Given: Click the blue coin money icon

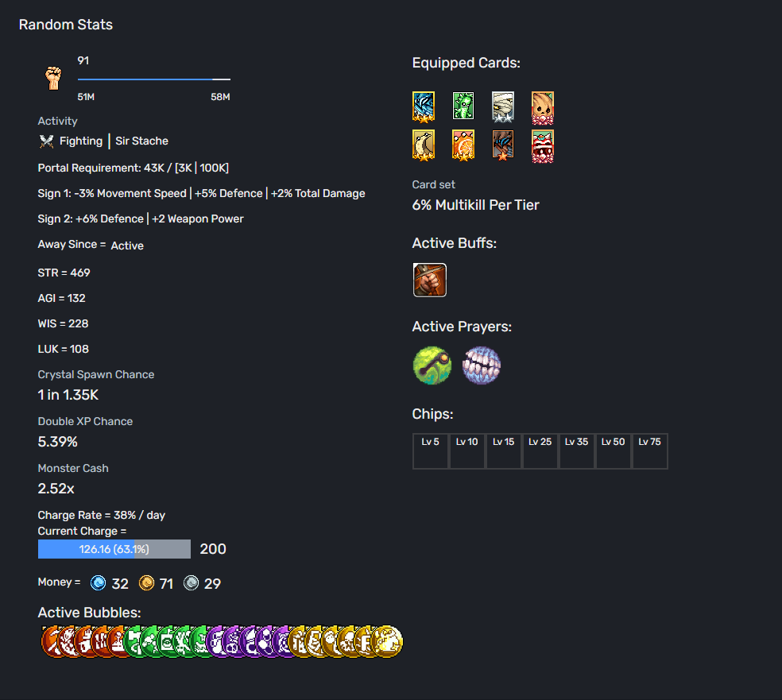Looking at the screenshot, I should click(99, 583).
